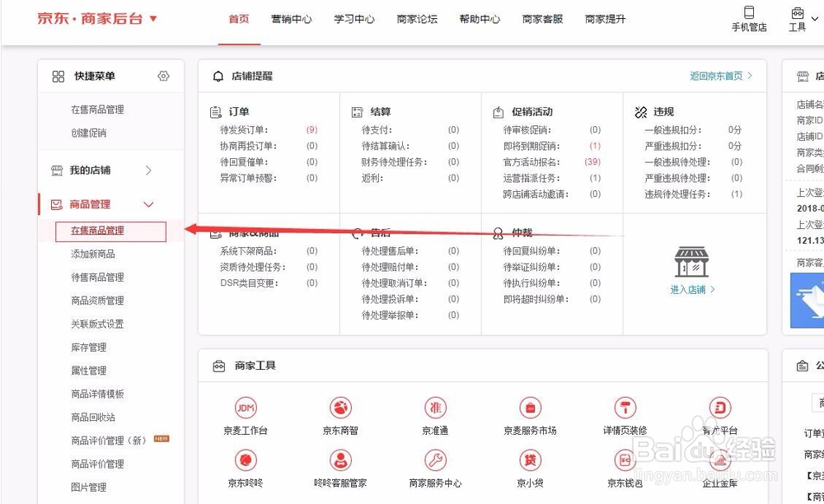The image size is (824, 504).
Task: Click 待回复纠纷单 row
Action: pyautogui.click(x=552, y=251)
